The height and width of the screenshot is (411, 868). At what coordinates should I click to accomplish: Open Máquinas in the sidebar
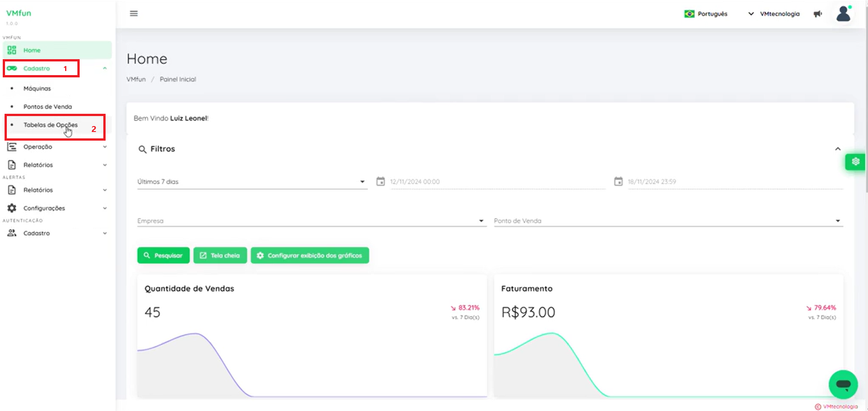[x=37, y=88]
